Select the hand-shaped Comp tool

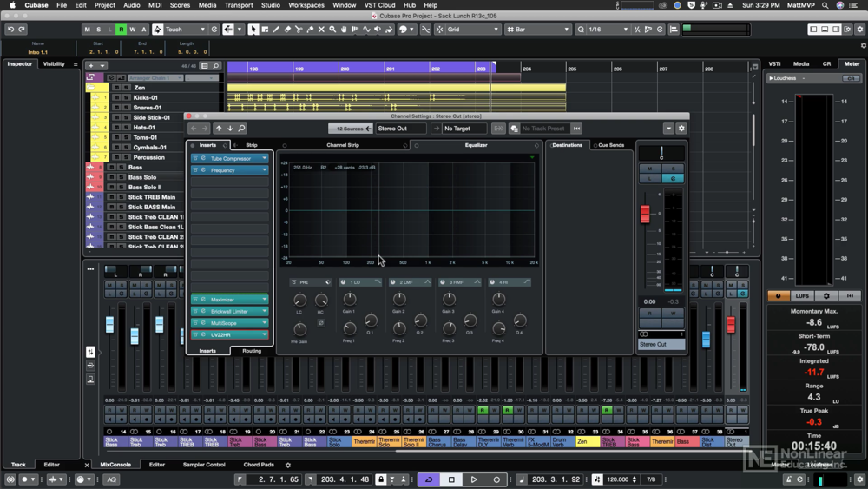pos(344,30)
